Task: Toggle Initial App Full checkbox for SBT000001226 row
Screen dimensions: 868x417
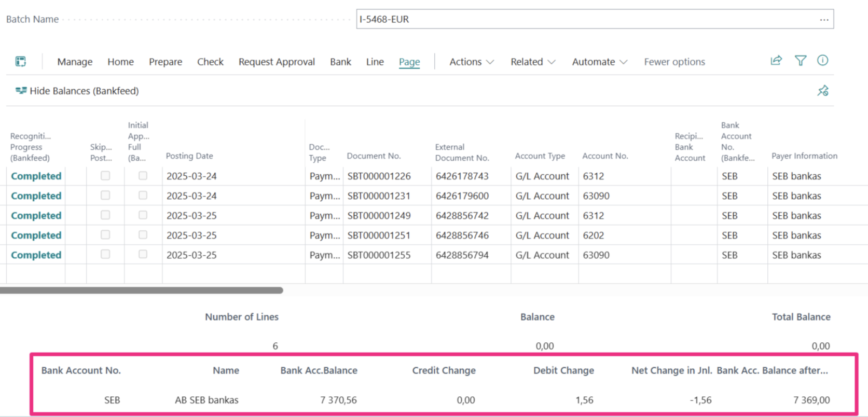Action: click(x=143, y=176)
